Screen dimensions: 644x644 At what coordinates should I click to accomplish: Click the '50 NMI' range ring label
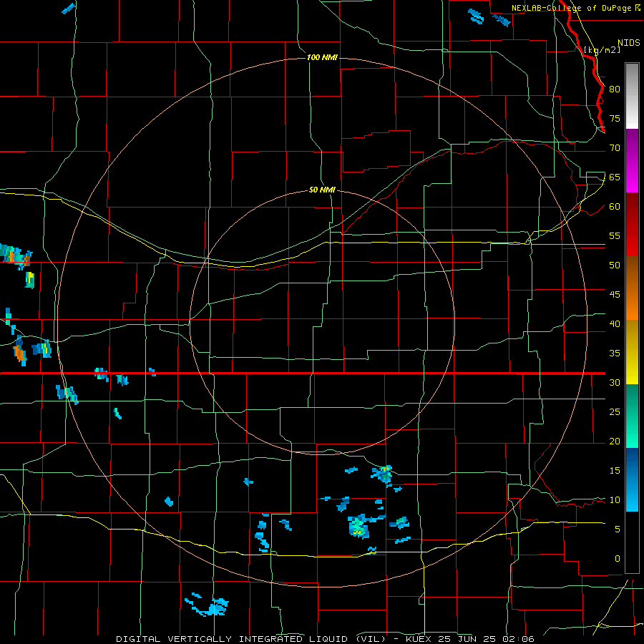click(x=322, y=190)
